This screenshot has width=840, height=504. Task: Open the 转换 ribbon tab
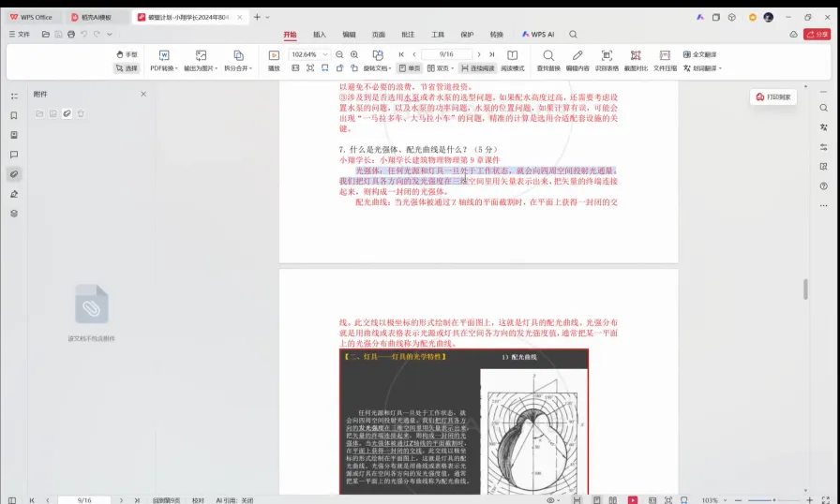click(x=497, y=35)
